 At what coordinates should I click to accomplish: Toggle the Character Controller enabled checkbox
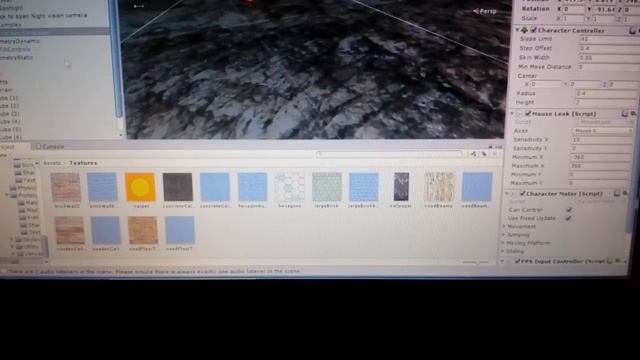point(533,30)
